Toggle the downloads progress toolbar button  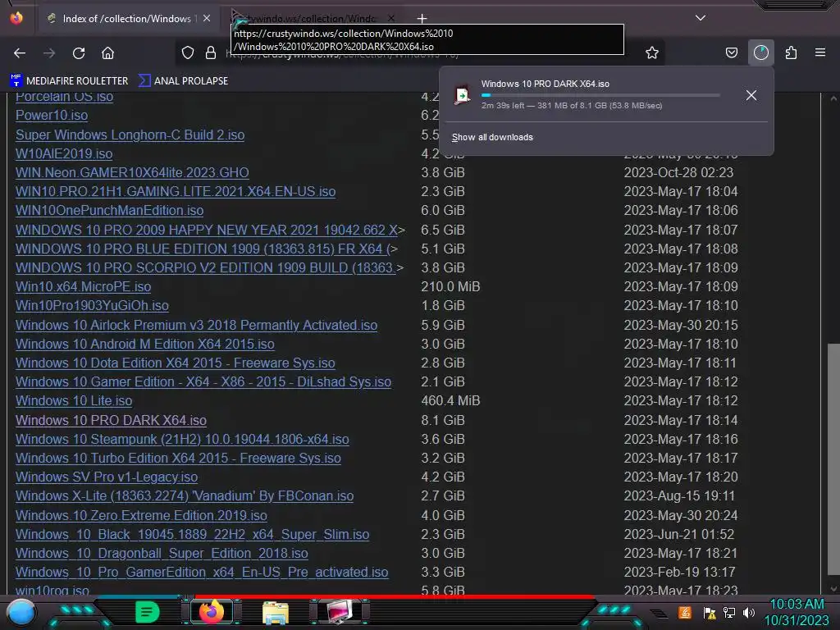click(x=760, y=52)
